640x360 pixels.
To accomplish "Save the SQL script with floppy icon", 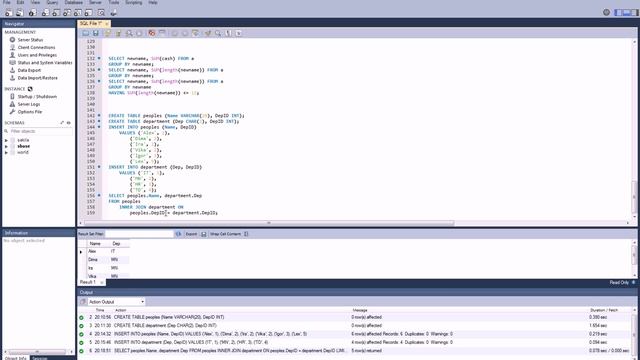I will (x=96, y=33).
